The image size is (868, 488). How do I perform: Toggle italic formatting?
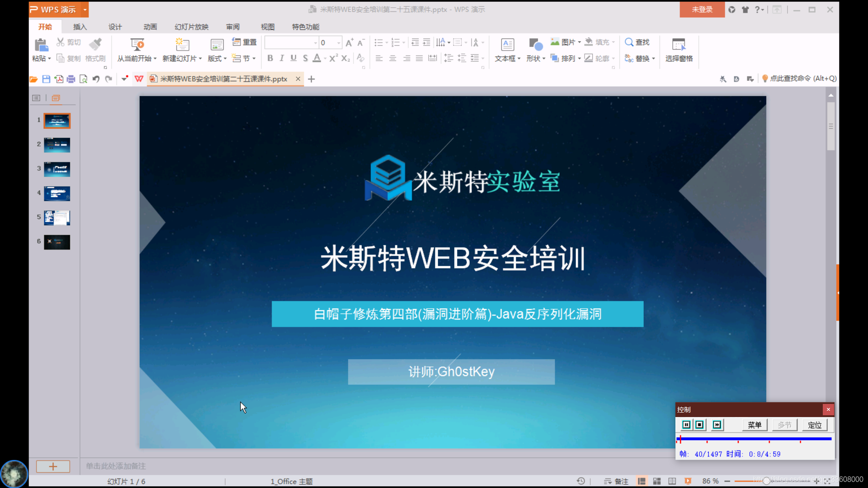coord(281,58)
